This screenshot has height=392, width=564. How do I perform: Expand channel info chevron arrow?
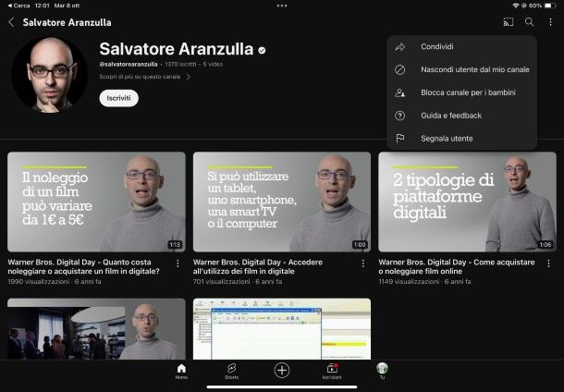pyautogui.click(x=188, y=77)
